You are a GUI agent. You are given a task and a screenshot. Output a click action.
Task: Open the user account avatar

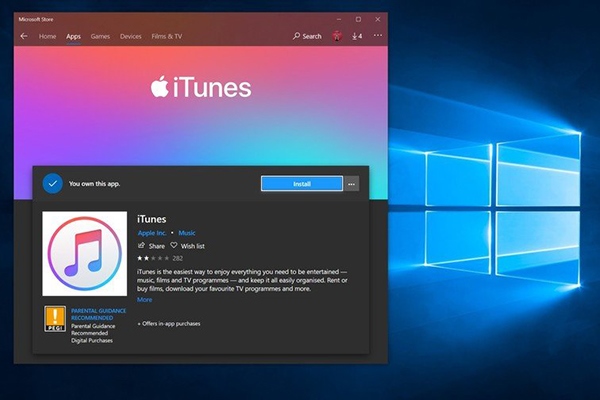point(337,36)
